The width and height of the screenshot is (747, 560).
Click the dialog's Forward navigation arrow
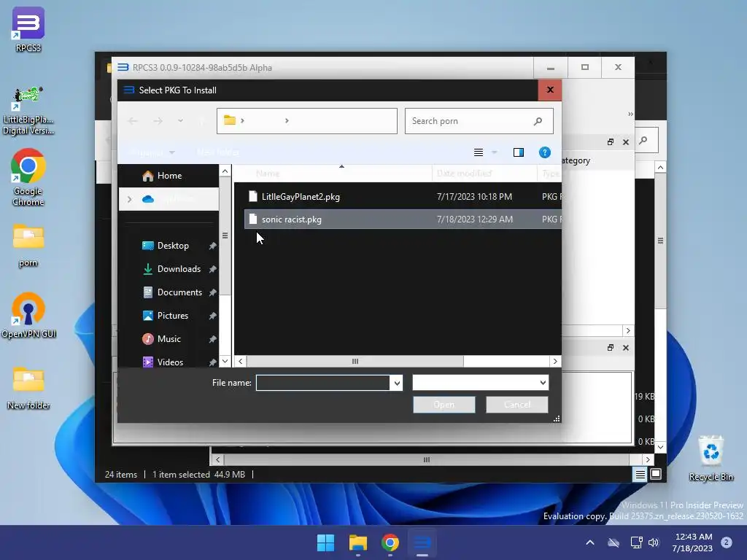158,121
